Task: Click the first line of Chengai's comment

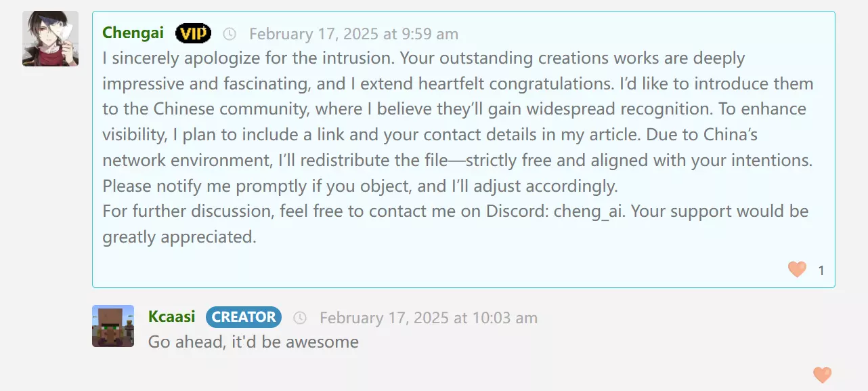Action: point(424,58)
